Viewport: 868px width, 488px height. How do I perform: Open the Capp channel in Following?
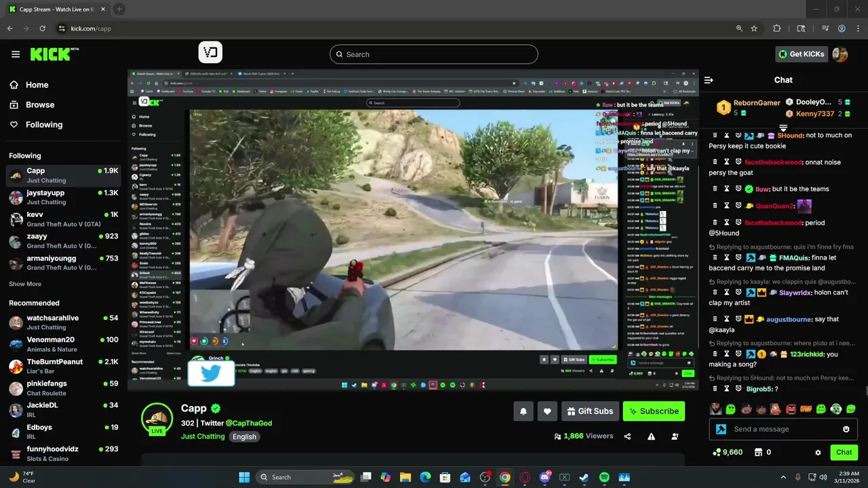click(64, 176)
